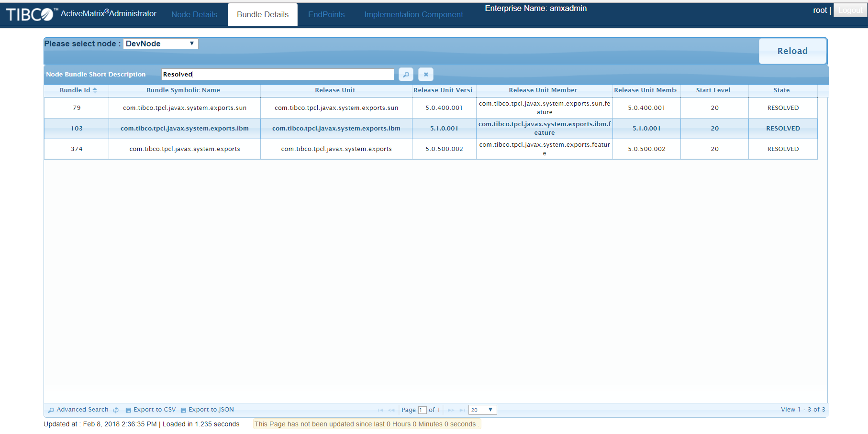Switch to the Node Details tab

[x=194, y=14]
